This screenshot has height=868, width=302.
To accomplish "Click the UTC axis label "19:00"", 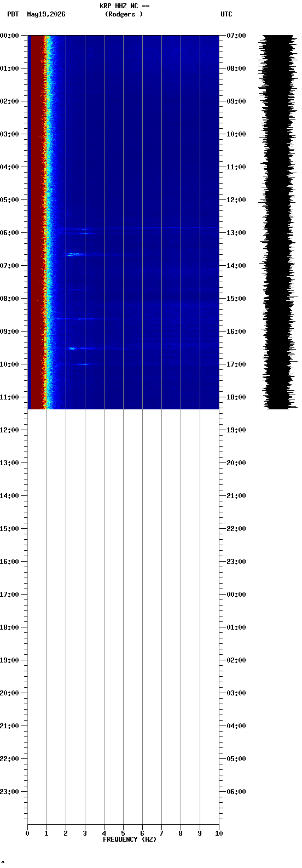I will point(236,430).
